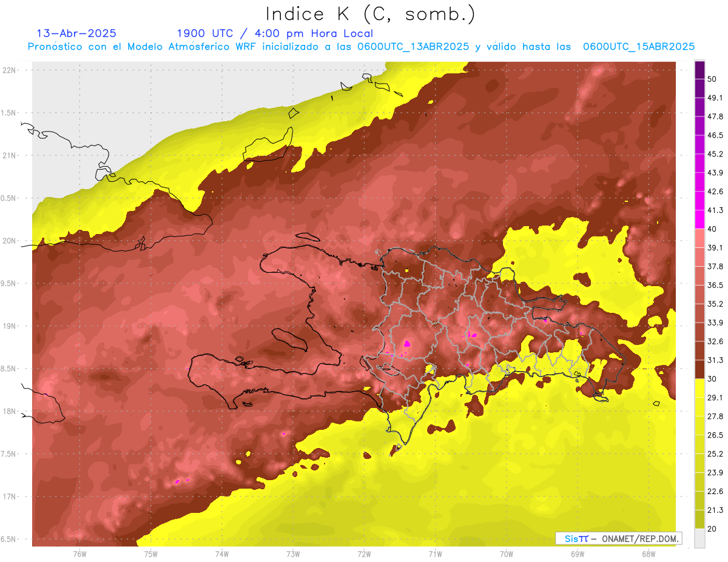
Task: Click the "70W" longitude label
Action: tap(506, 554)
